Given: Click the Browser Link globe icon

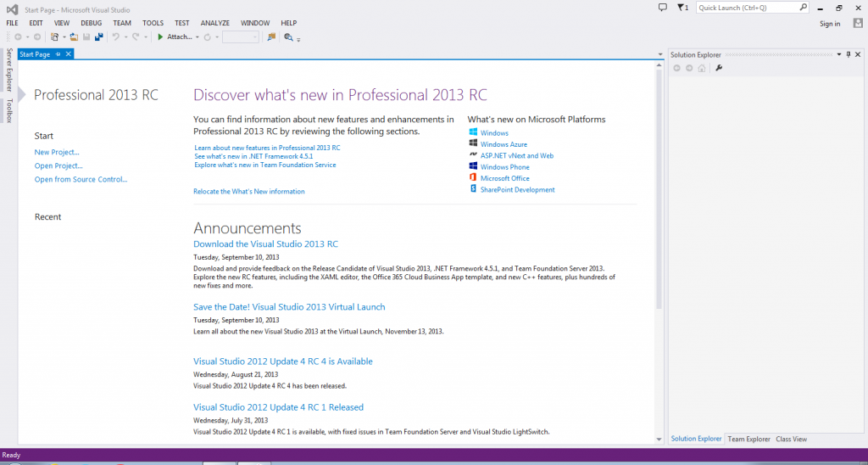Looking at the screenshot, I should tap(288, 37).
